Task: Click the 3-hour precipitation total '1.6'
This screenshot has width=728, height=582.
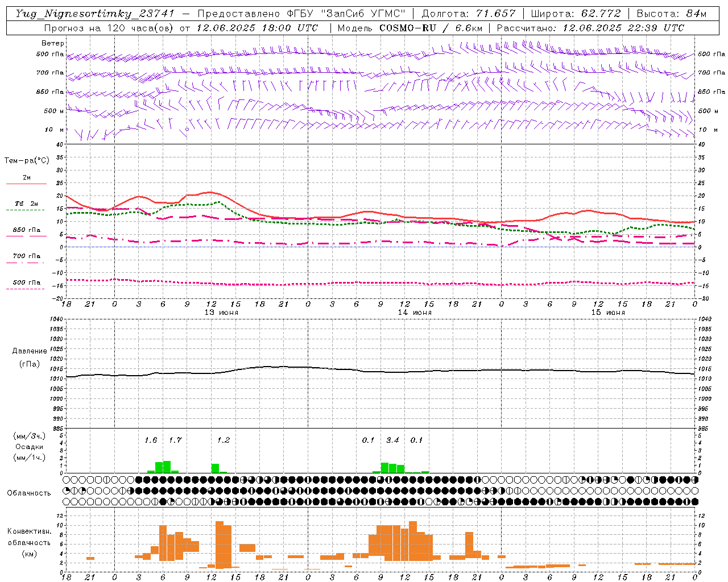Action: pyautogui.click(x=151, y=440)
